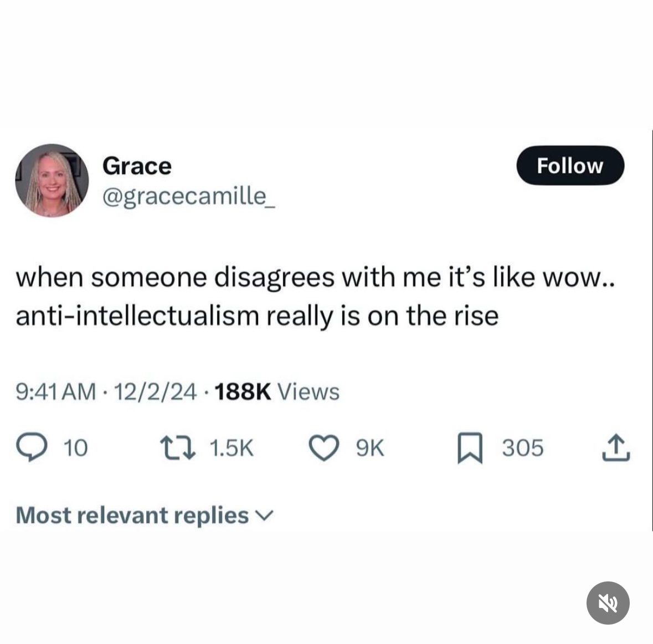Click the chevron beside Most relevant replies
653x644 pixels.
point(265,516)
